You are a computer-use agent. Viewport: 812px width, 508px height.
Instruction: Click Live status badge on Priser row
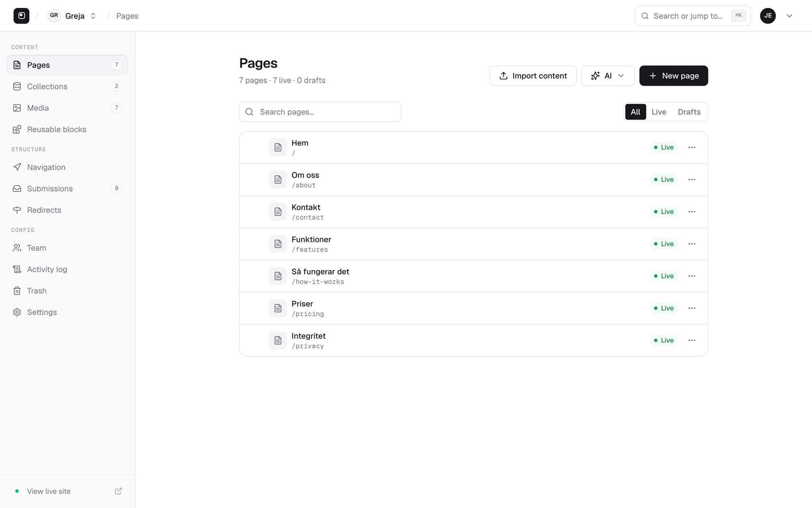663,308
